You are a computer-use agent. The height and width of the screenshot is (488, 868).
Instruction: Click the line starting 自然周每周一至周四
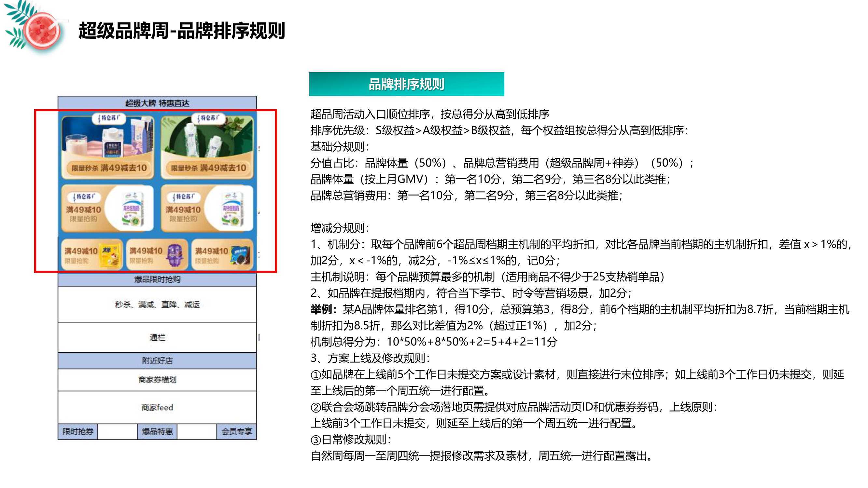coord(482,456)
